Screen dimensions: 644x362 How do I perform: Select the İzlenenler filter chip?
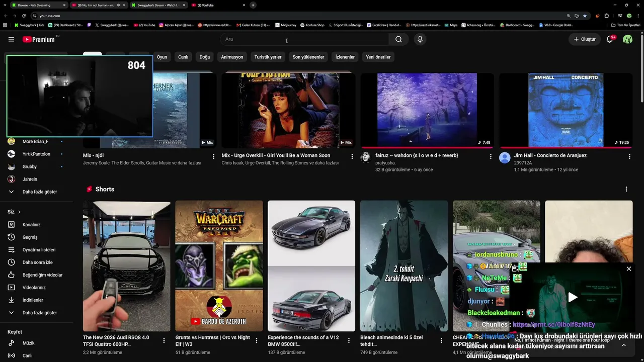pos(345,57)
